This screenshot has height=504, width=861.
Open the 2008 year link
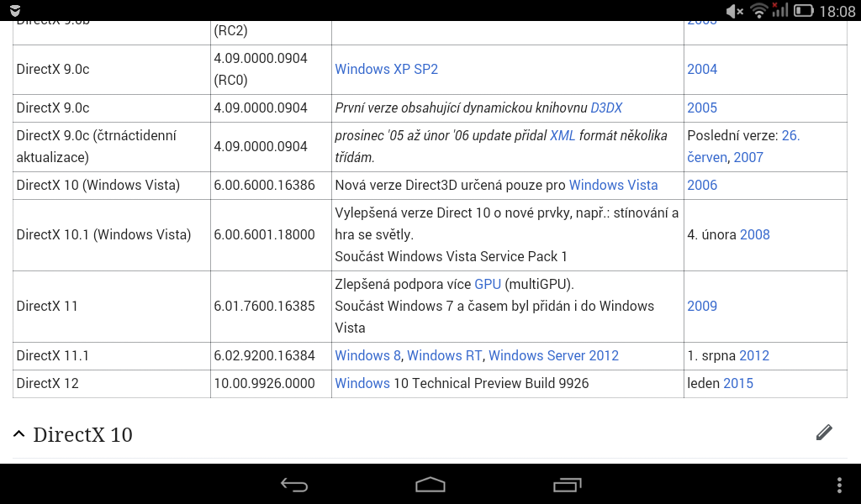[x=755, y=234]
